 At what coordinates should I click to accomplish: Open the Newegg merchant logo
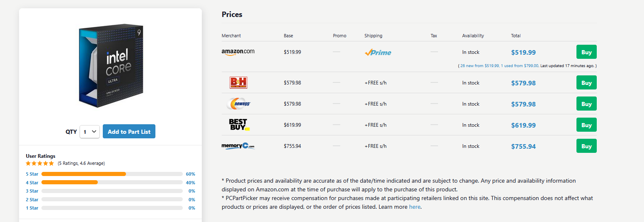239,104
